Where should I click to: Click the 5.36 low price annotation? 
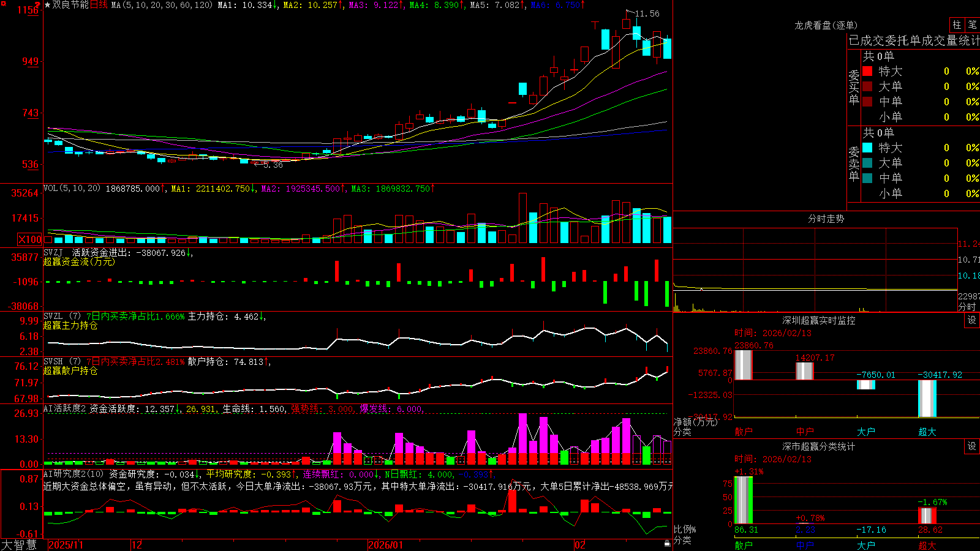pyautogui.click(x=273, y=165)
